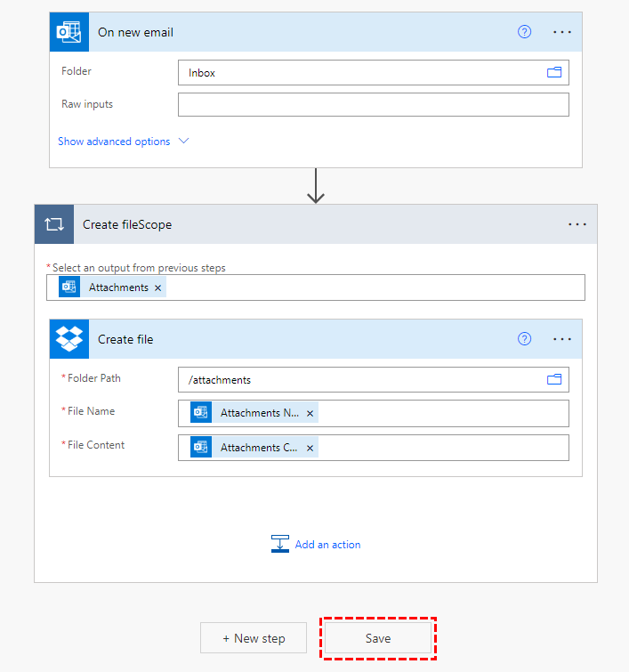Image resolution: width=629 pixels, height=672 pixels.
Task: Click the Raw inputs label
Action: pos(87,104)
